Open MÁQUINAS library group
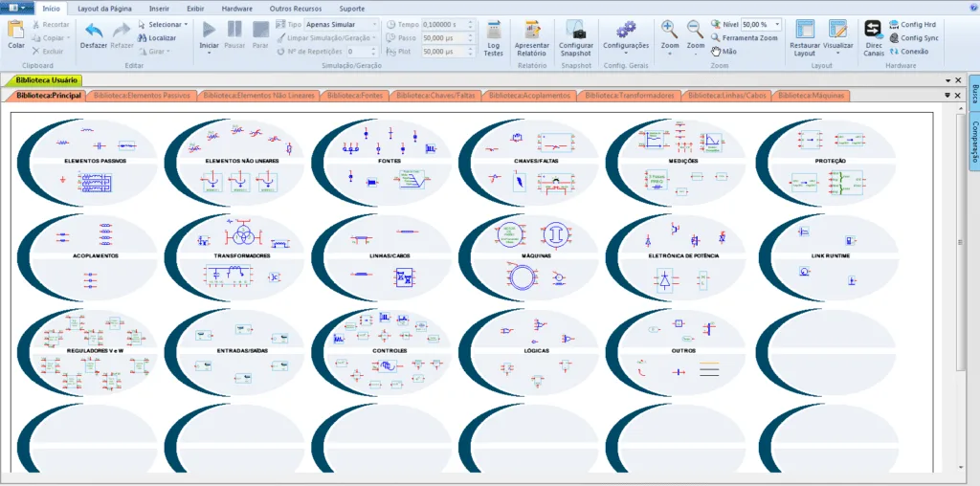This screenshot has height=486, width=980. (527, 257)
